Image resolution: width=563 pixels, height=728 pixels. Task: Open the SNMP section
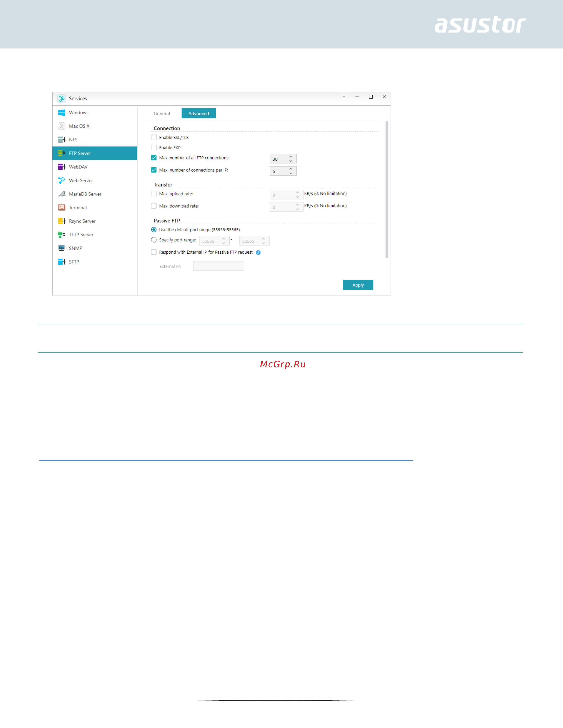[95, 248]
